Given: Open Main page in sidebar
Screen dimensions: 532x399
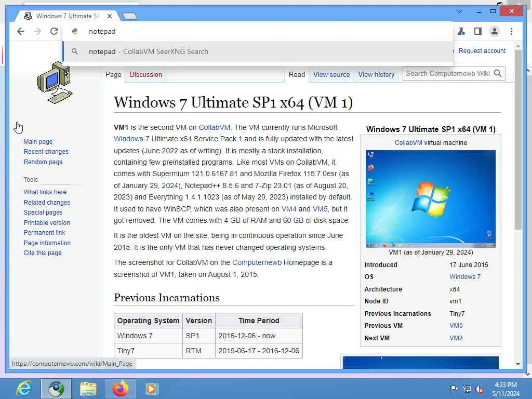Looking at the screenshot, I should click(38, 141).
